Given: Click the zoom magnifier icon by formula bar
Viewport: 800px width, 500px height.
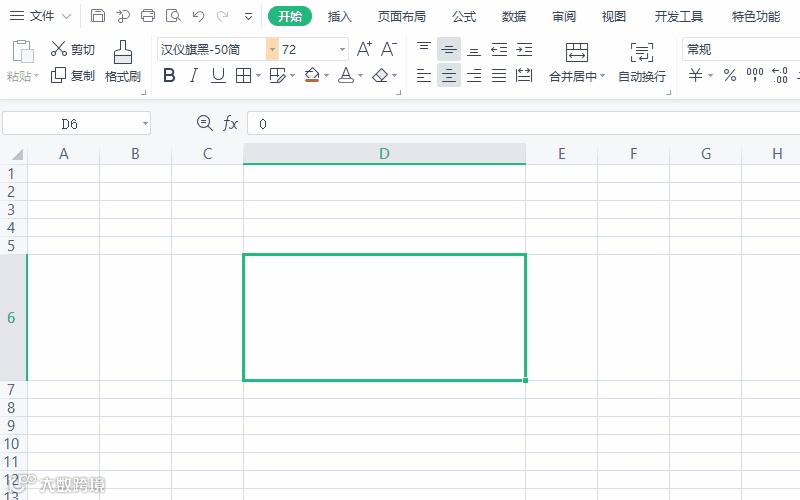Looking at the screenshot, I should point(205,123).
